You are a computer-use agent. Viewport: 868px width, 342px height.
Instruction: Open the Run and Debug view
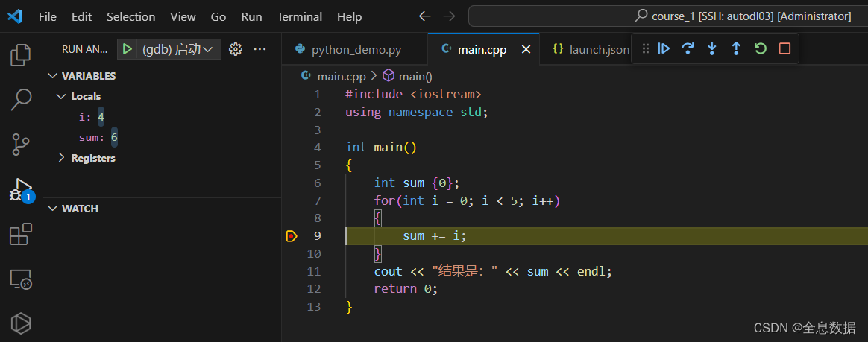pos(21,190)
